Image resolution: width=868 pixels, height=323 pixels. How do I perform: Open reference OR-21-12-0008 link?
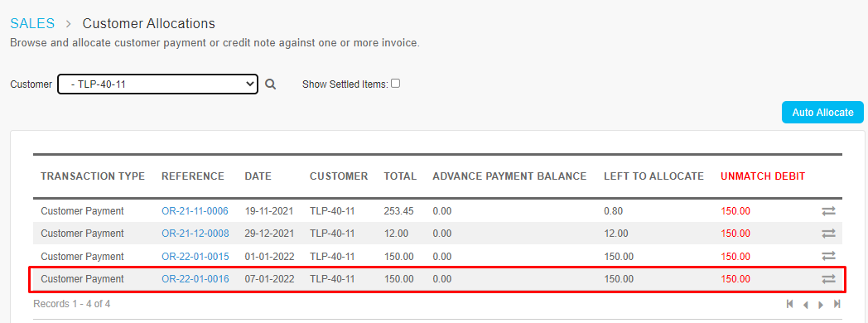click(195, 234)
